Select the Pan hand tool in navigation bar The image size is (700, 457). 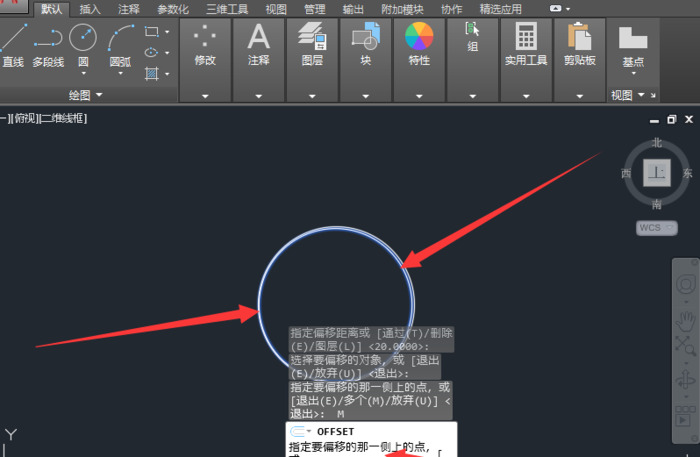click(686, 320)
